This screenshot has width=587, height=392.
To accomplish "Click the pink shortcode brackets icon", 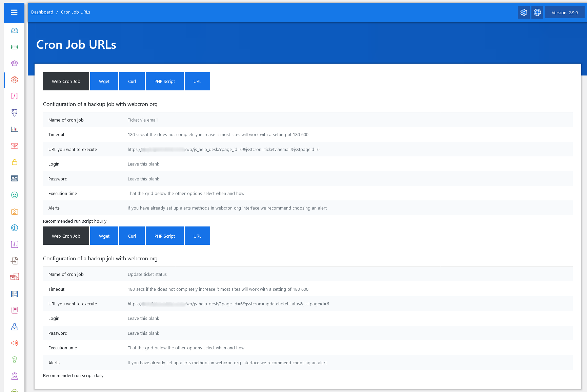I will pos(14,96).
